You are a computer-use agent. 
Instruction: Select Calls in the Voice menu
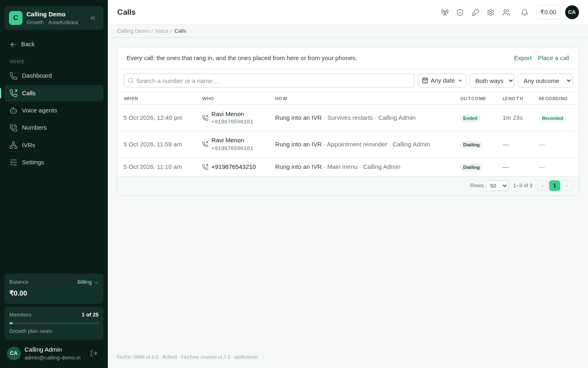pyautogui.click(x=54, y=93)
